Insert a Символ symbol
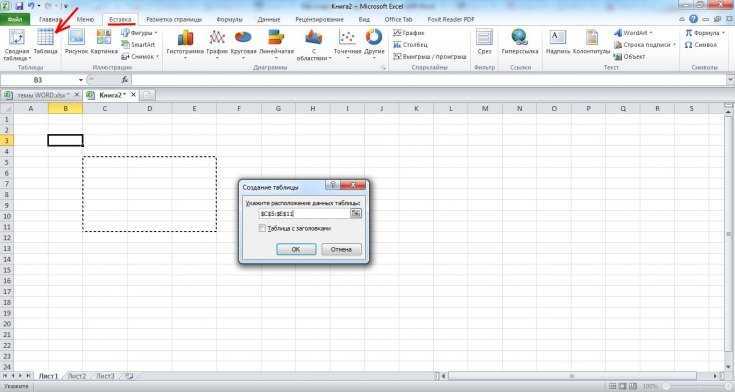Viewport: 735px width, 392px height. (701, 45)
